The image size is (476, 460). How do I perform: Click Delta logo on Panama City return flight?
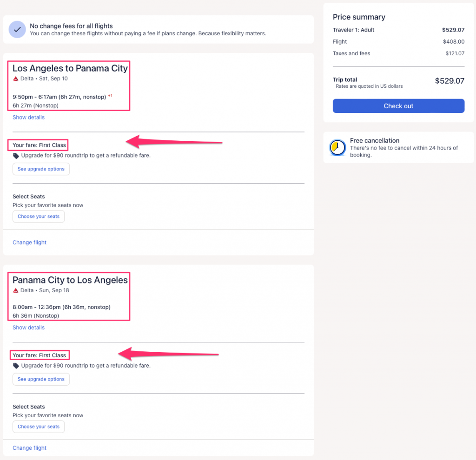click(x=15, y=291)
